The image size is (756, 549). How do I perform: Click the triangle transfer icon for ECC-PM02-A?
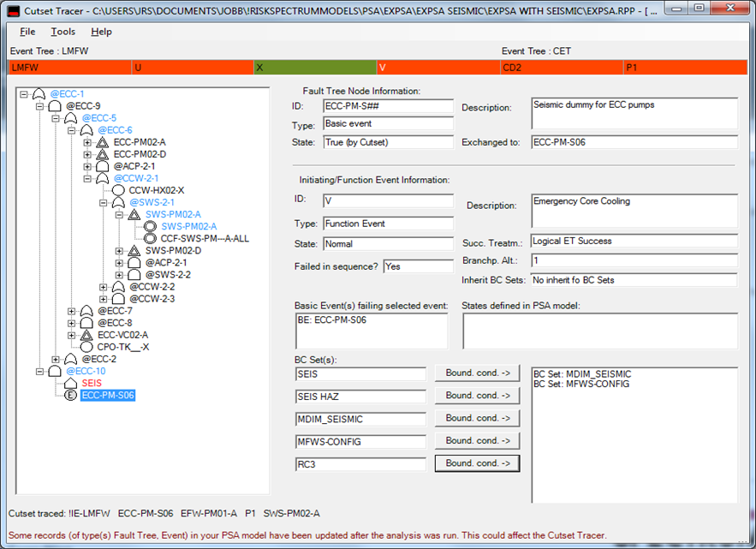click(102, 142)
